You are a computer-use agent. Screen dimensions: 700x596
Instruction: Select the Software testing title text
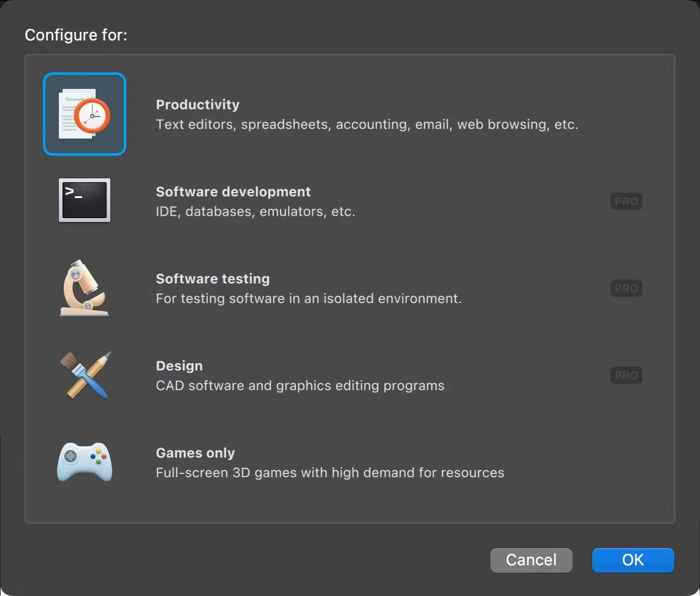(213, 279)
